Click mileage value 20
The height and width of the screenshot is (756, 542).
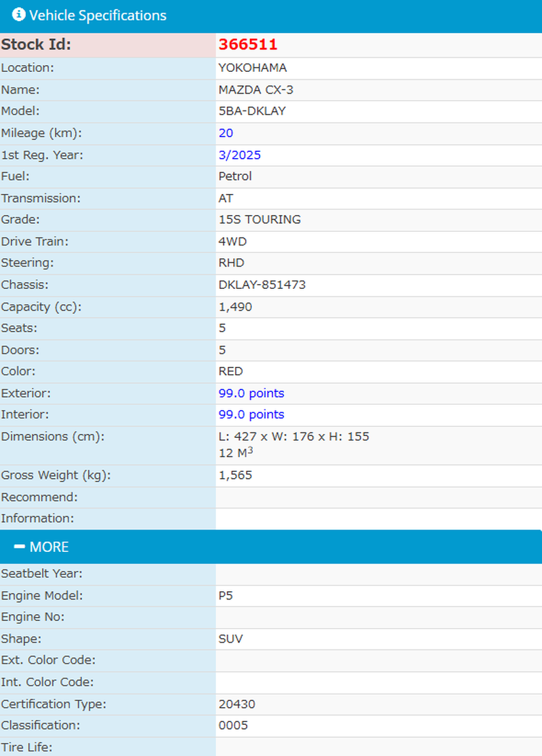tap(226, 133)
